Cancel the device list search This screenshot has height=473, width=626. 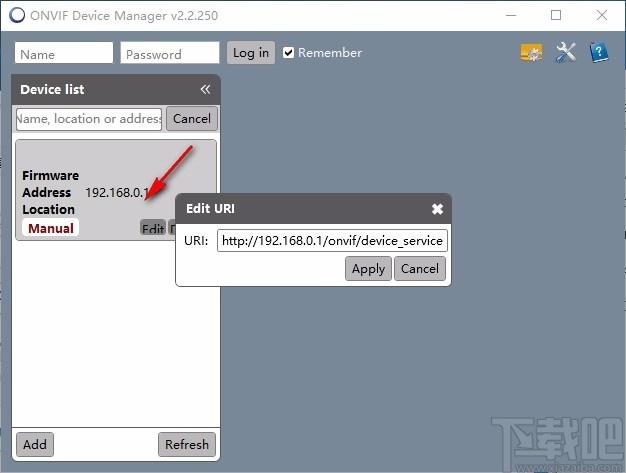pyautogui.click(x=191, y=119)
